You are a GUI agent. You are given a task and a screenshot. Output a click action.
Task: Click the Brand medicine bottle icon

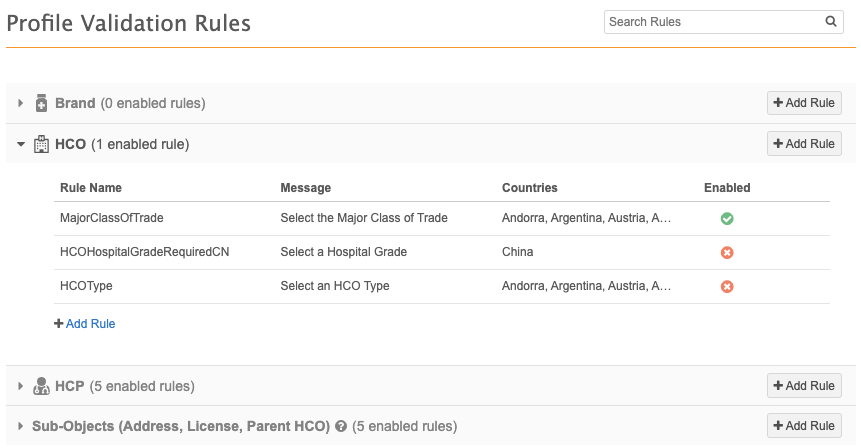coord(41,103)
